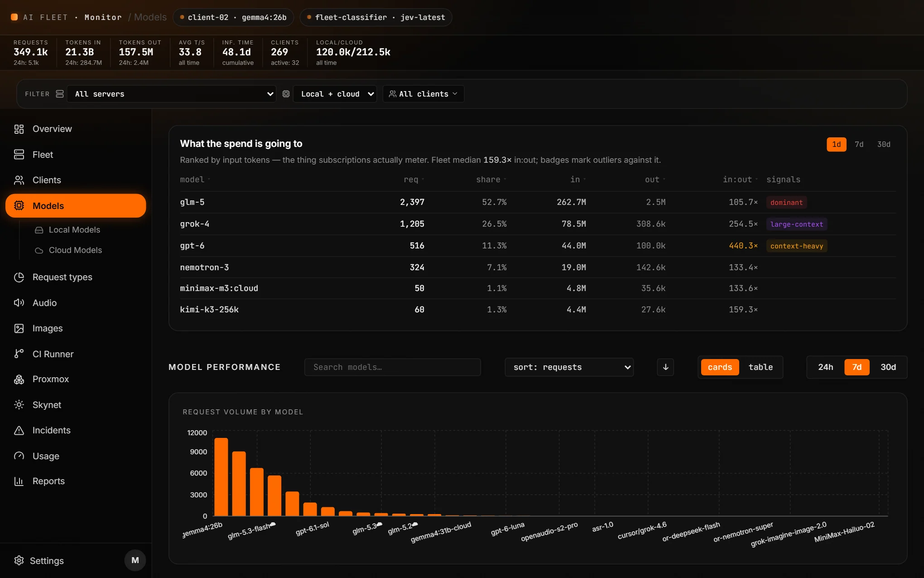Open the Incidents page
924x578 pixels.
(76, 430)
